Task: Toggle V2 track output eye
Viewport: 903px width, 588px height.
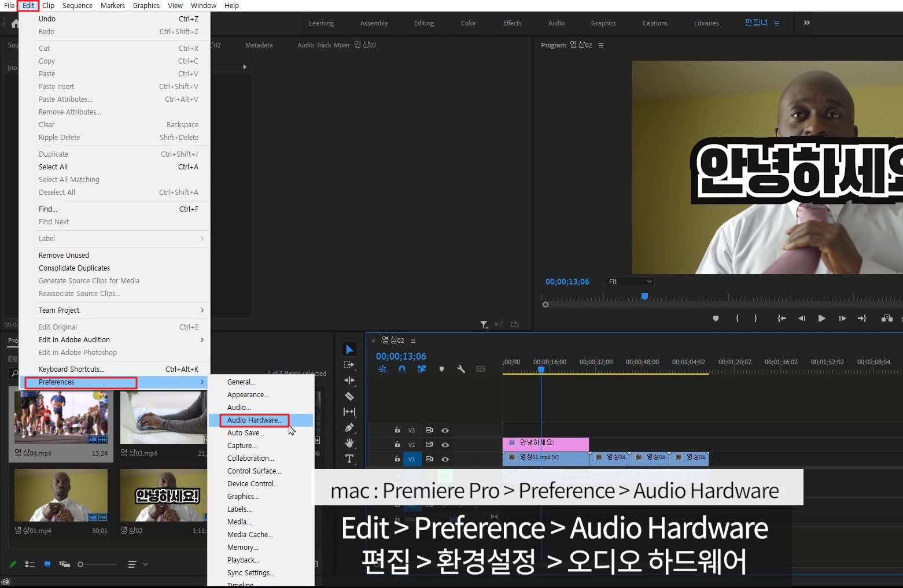Action: point(445,445)
